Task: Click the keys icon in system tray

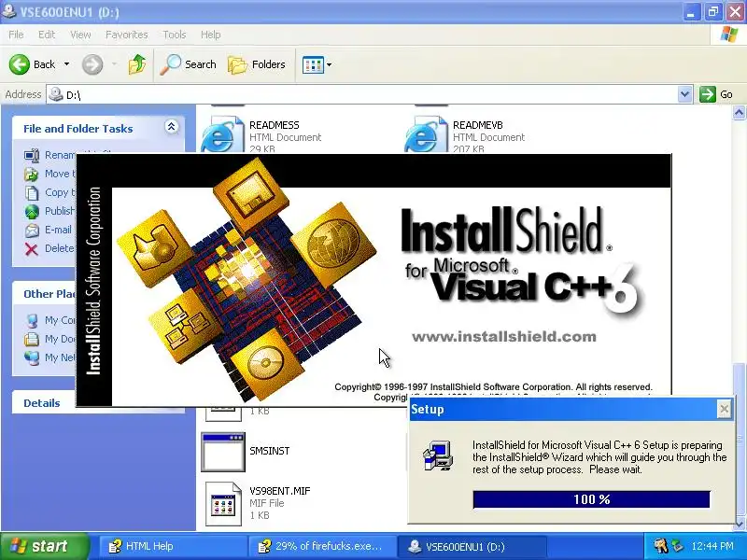Action: (661, 546)
